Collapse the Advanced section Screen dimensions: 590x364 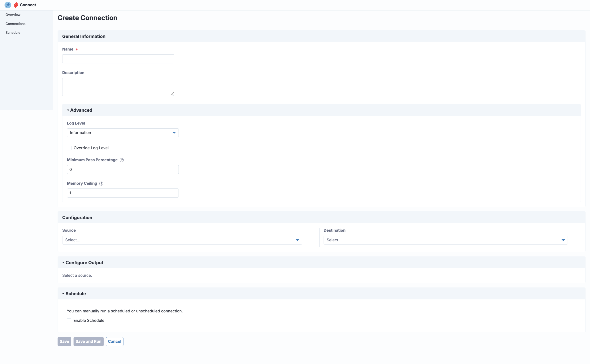pyautogui.click(x=68, y=110)
